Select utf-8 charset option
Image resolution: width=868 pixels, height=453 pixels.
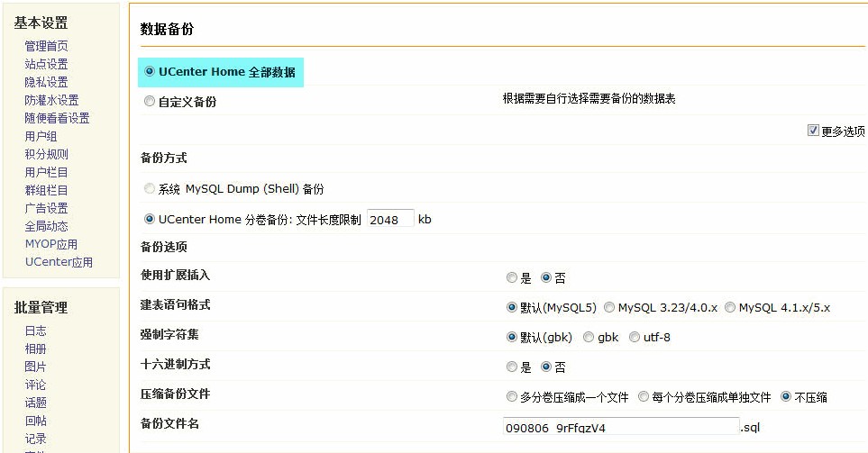pyautogui.click(x=635, y=337)
